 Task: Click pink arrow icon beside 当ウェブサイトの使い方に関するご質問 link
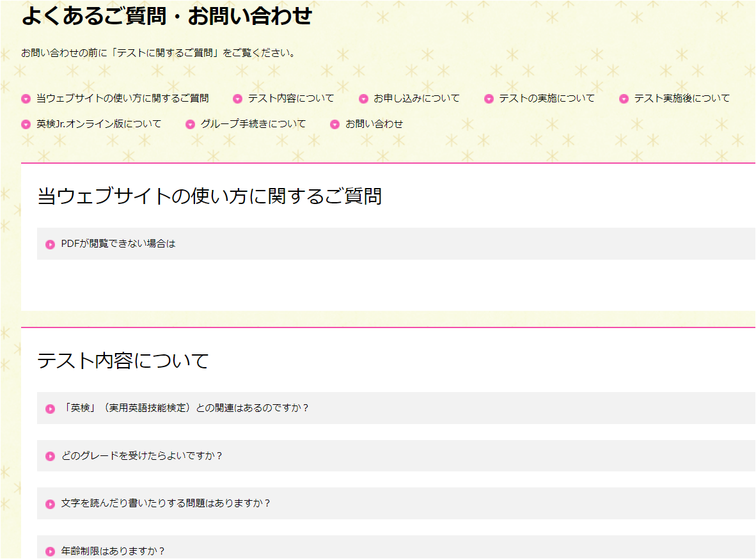(26, 99)
